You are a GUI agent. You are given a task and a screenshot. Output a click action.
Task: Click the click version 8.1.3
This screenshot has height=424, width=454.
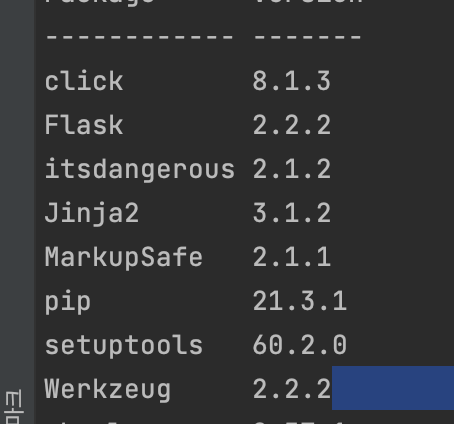coord(292,81)
